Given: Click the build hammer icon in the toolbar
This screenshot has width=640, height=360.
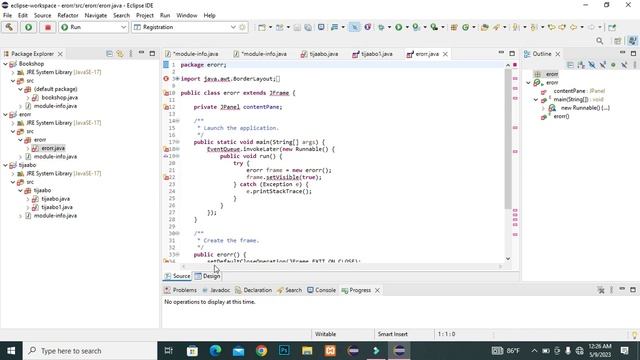Looking at the screenshot, I should 9,27.
